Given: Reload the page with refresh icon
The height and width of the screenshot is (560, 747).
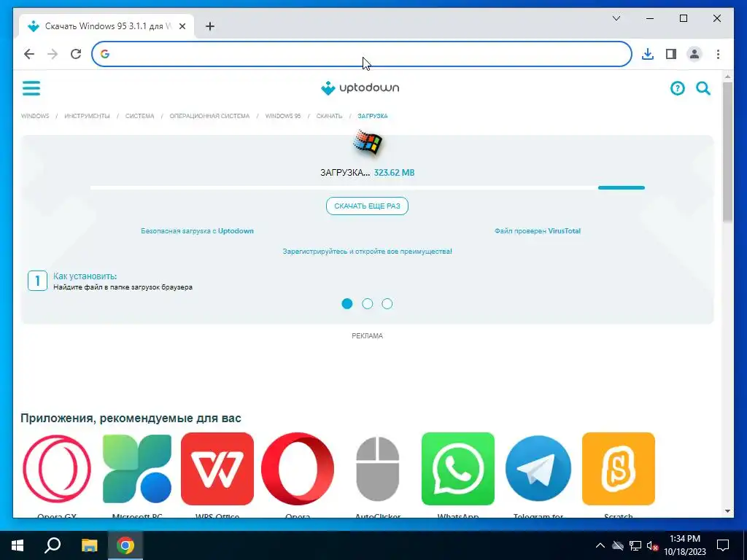Looking at the screenshot, I should coord(76,54).
